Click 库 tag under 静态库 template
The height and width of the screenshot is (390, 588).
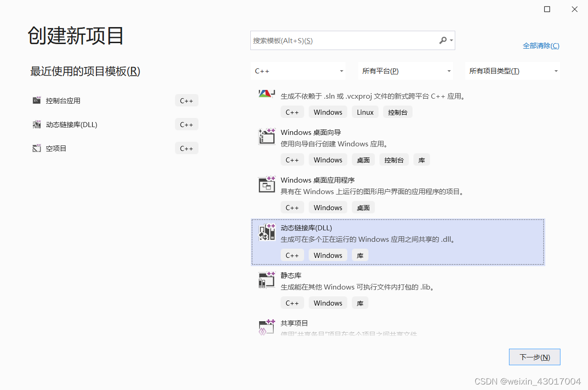point(360,303)
